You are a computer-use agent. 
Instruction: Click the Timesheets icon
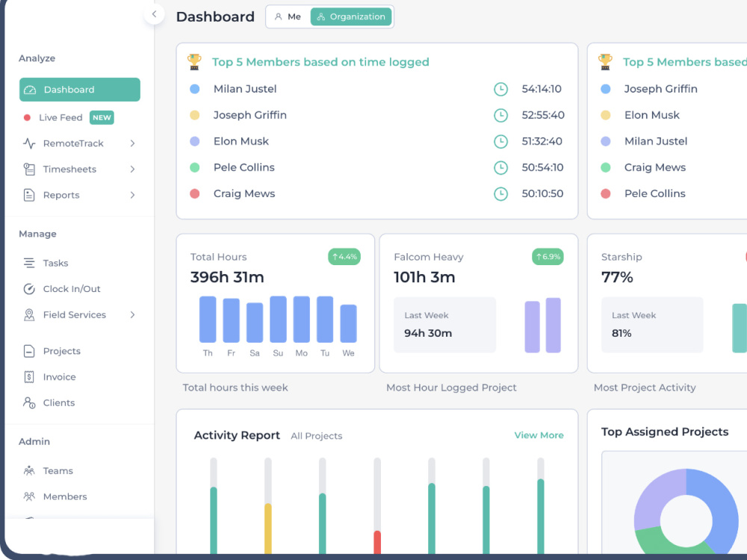tap(29, 169)
